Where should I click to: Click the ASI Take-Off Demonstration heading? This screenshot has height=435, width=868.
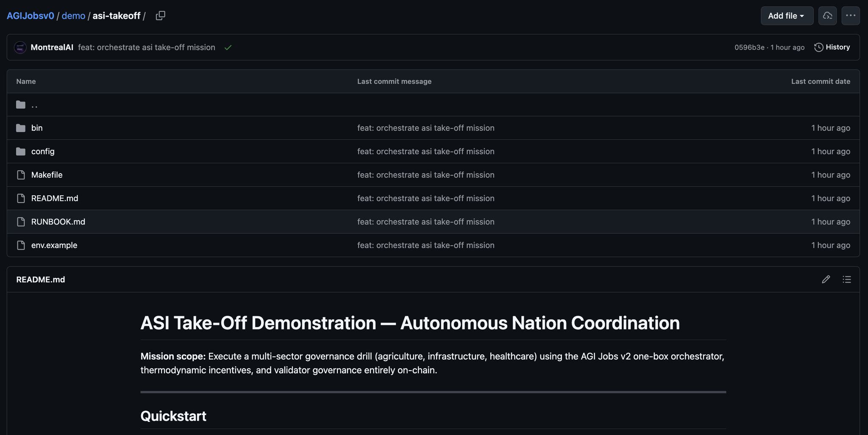pyautogui.click(x=410, y=323)
